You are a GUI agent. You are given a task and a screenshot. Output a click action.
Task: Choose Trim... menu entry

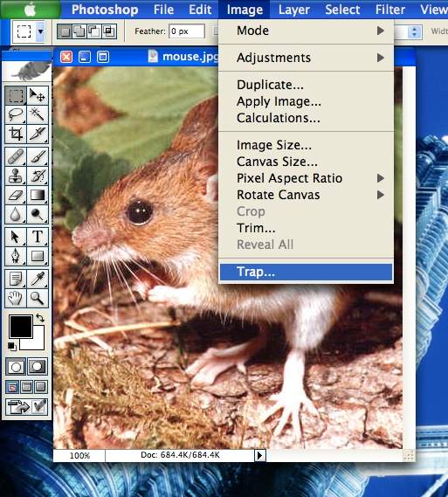click(306, 228)
